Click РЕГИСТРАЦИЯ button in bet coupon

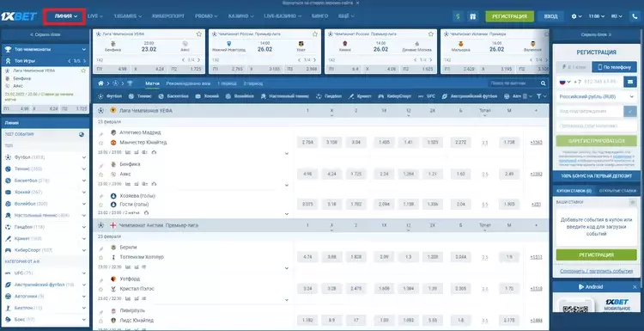[x=597, y=255]
